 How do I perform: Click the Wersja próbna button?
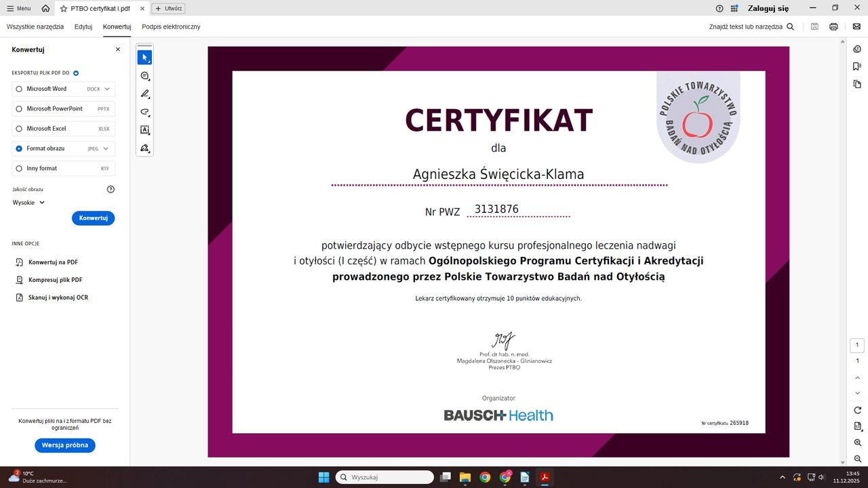pyautogui.click(x=65, y=445)
